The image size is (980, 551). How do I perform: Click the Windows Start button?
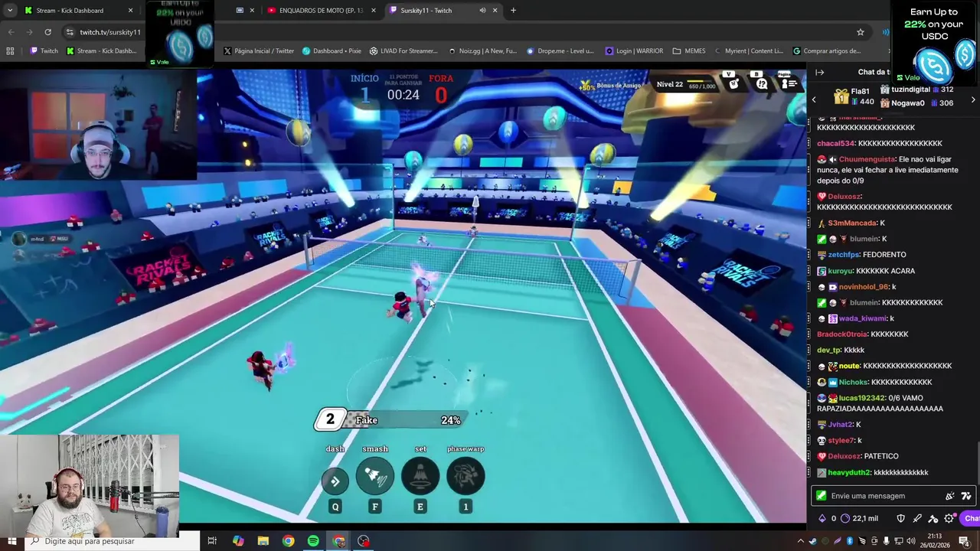[x=12, y=541]
